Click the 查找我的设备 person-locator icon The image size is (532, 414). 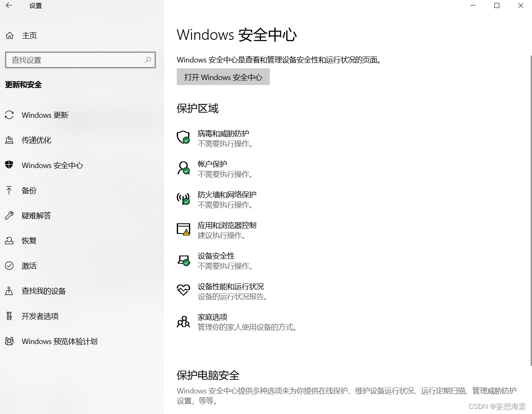coord(9,291)
